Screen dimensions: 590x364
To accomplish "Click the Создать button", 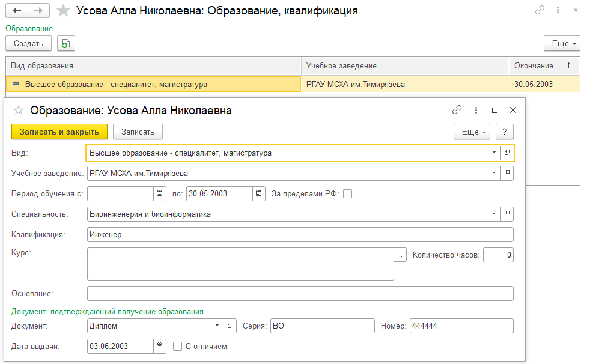I will tap(28, 44).
